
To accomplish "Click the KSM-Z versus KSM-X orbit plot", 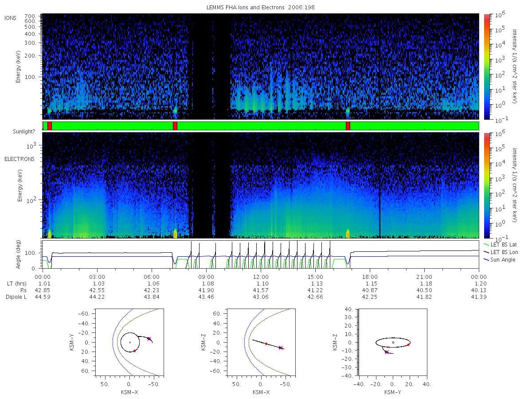I will click(261, 342).
